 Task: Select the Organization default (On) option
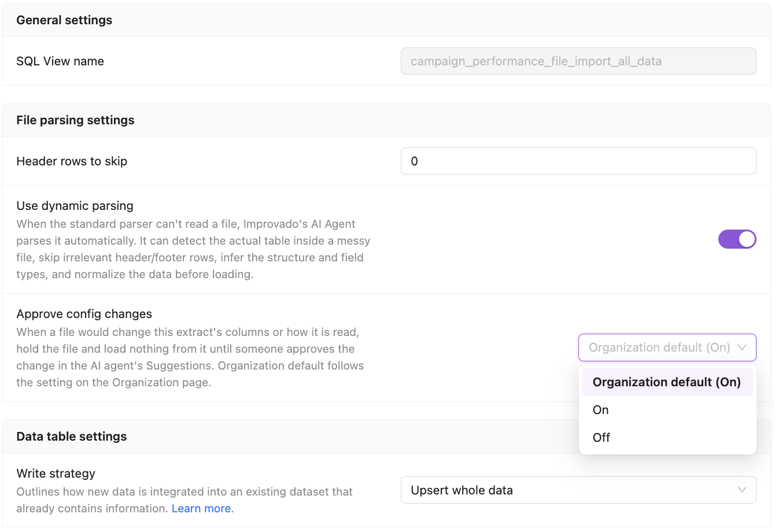(667, 382)
